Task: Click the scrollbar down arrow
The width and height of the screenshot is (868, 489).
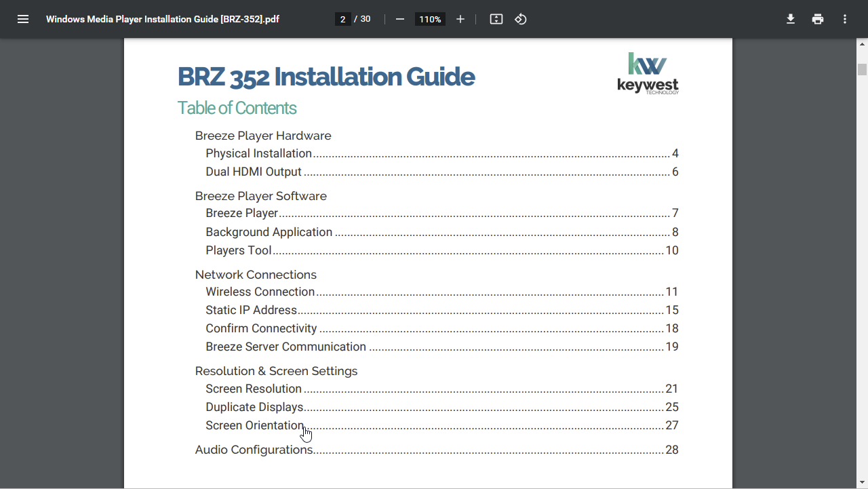Action: 862,483
